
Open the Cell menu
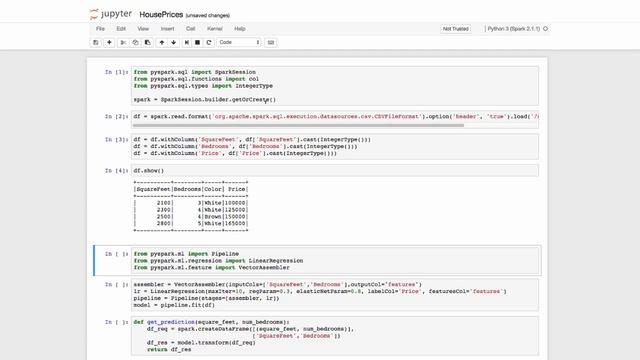pos(191,29)
